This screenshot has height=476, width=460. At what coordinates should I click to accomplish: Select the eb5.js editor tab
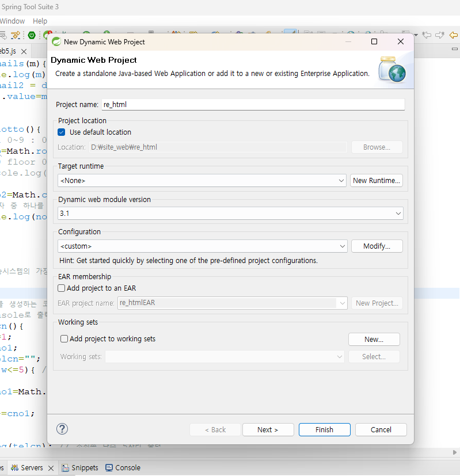(x=8, y=51)
